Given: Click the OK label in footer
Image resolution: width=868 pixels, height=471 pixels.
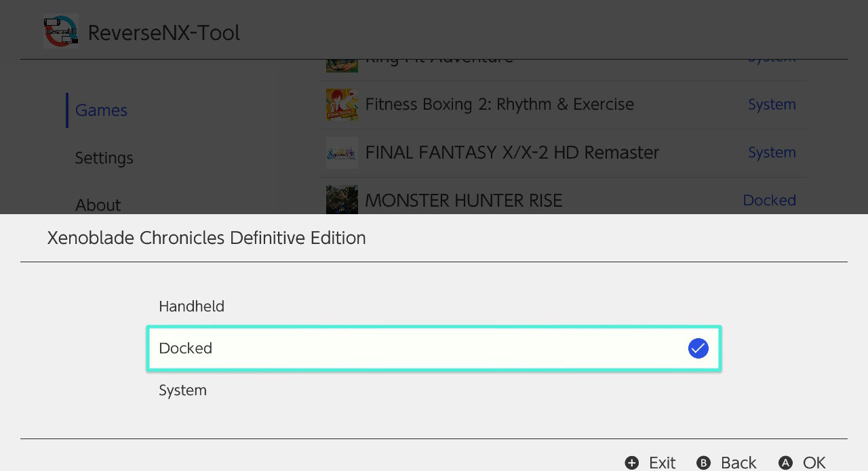Looking at the screenshot, I should 814,463.
